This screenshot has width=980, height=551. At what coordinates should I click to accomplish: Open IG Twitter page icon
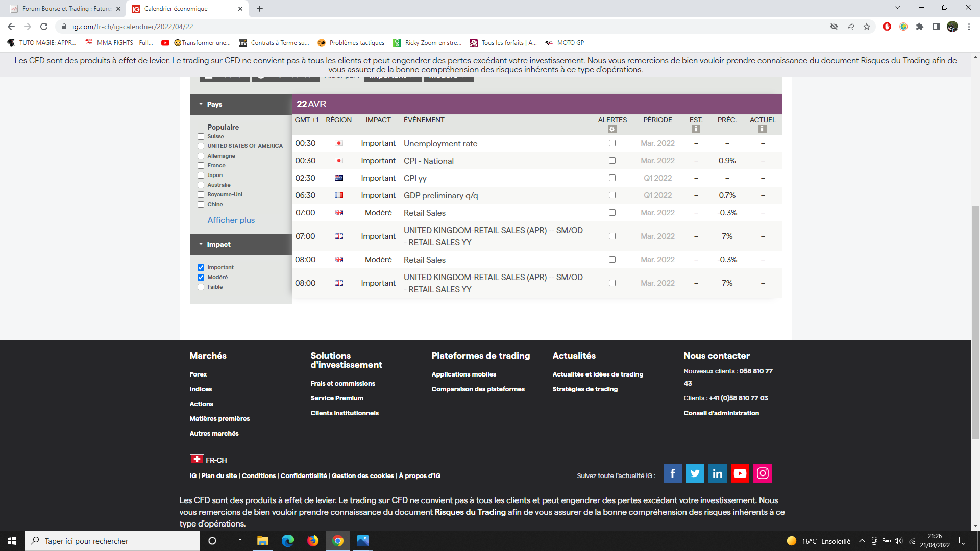click(695, 473)
